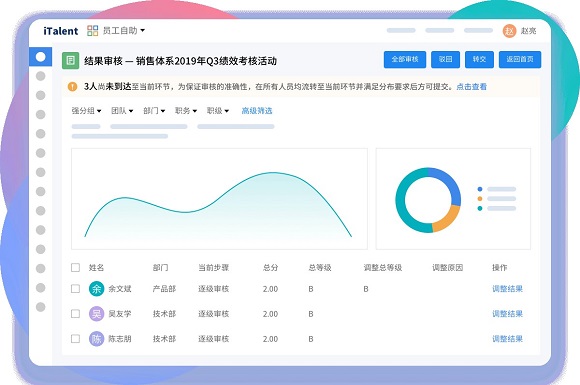Click the blue legend dot beside the donut

coord(480,189)
